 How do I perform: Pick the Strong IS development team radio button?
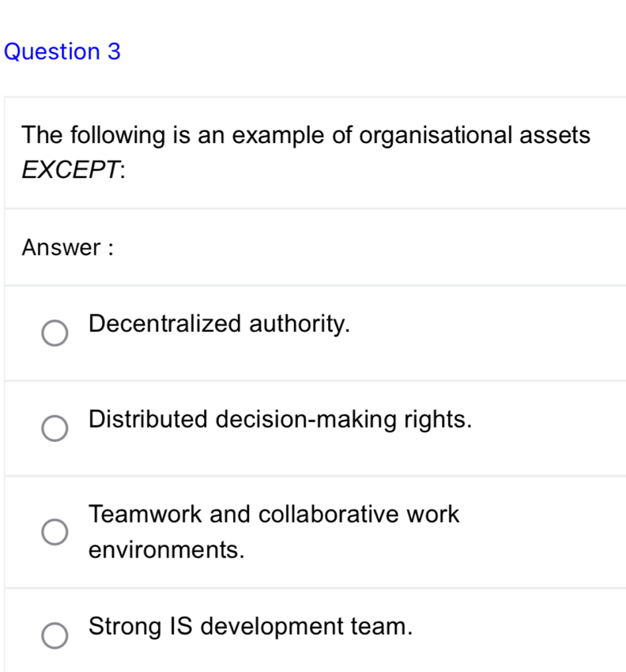[55, 636]
